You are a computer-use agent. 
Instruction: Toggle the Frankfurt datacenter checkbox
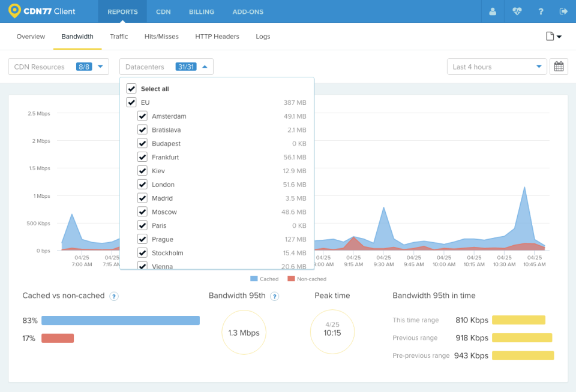142,157
